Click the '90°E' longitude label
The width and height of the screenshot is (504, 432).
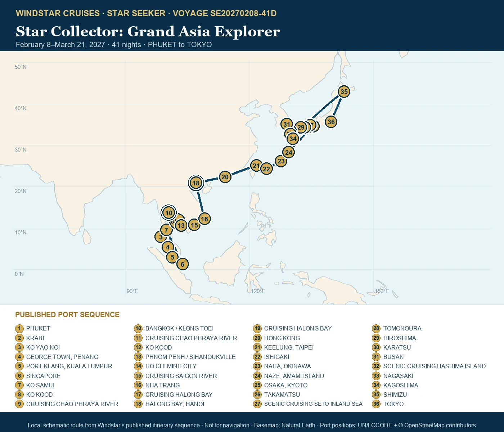[132, 291]
